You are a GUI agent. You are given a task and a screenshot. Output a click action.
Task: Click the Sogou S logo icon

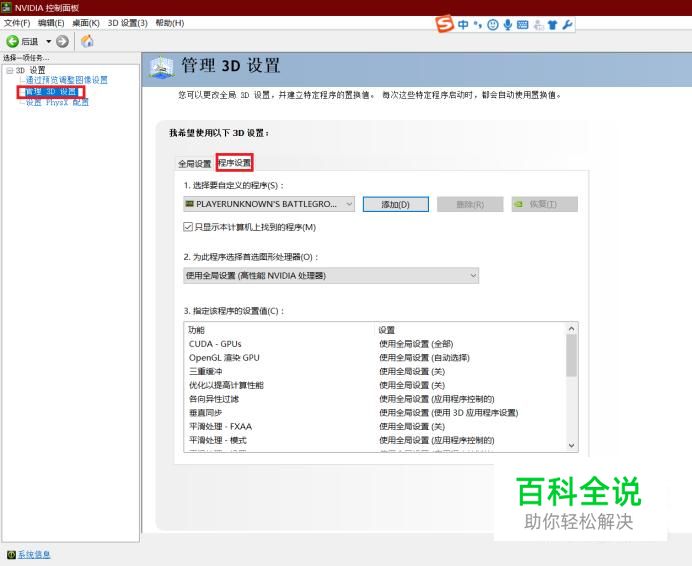pos(444,24)
